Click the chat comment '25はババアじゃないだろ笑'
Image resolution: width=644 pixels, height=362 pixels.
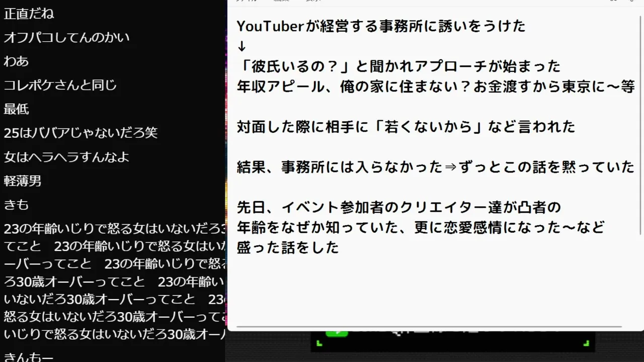click(x=80, y=133)
